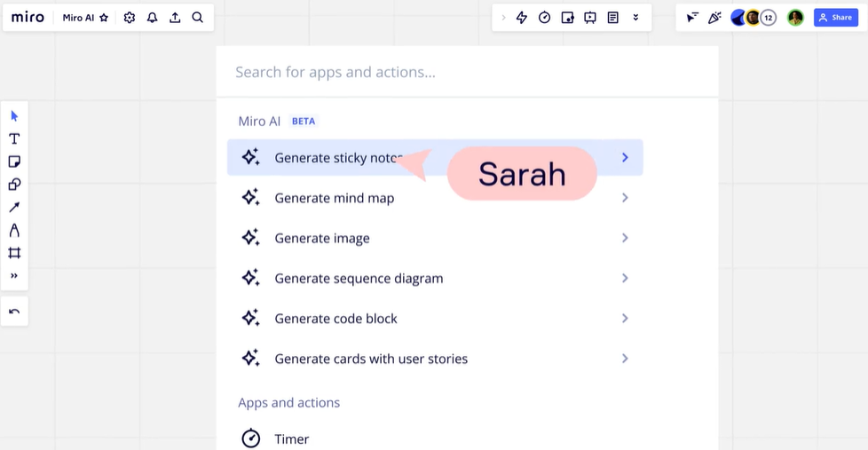Open the timer icon in top toolbar
Viewport: 868px width, 450px height.
coord(545,18)
